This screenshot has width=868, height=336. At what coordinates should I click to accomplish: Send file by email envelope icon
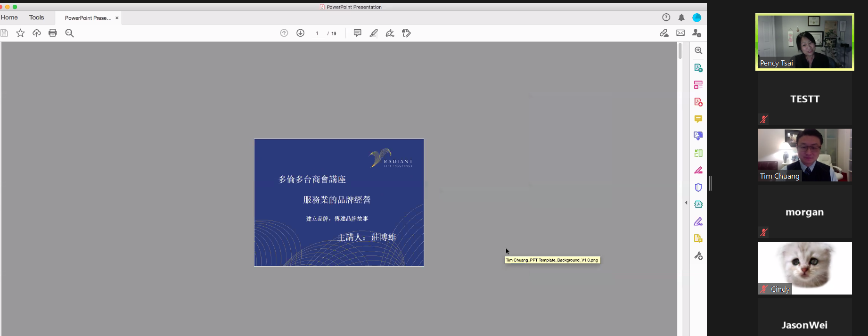click(x=680, y=33)
